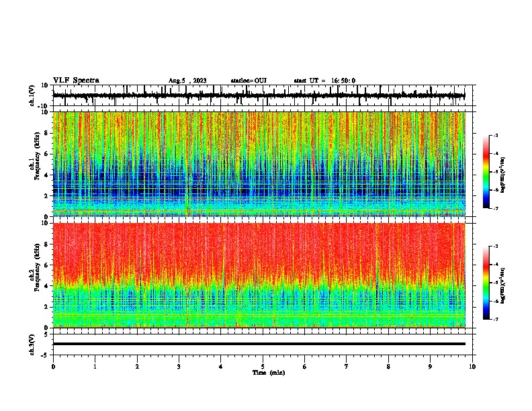The image size is (532, 411).
Task: Click the ch.1 color bar log(PSD) label
Action: tap(502, 175)
